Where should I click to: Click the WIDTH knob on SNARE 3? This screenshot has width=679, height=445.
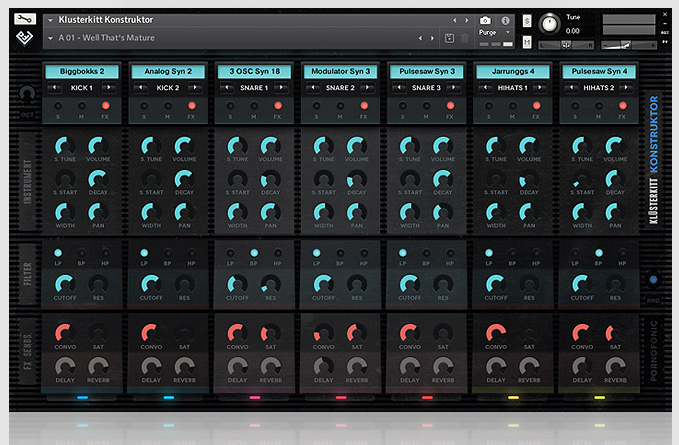[x=409, y=212]
